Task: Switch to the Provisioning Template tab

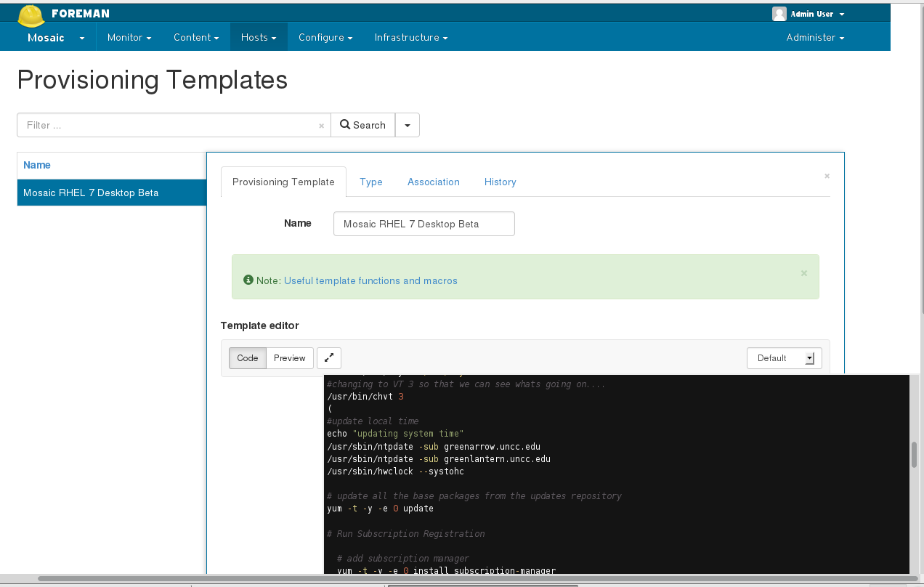Action: pyautogui.click(x=283, y=182)
